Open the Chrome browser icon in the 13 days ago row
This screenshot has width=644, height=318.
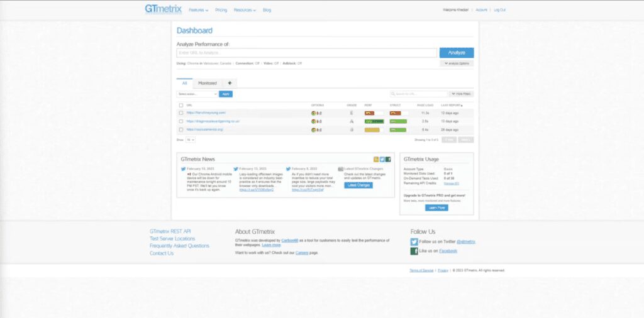(313, 121)
